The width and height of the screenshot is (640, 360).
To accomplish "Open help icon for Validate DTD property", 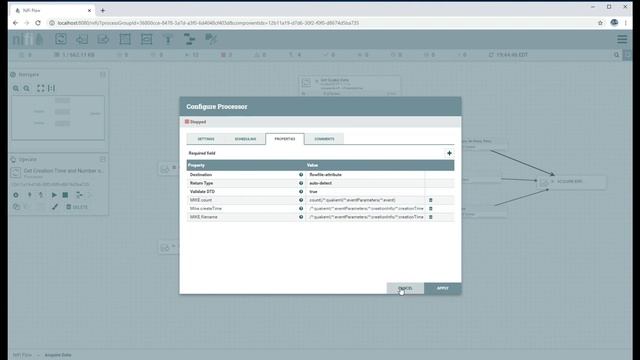I will [301, 191].
